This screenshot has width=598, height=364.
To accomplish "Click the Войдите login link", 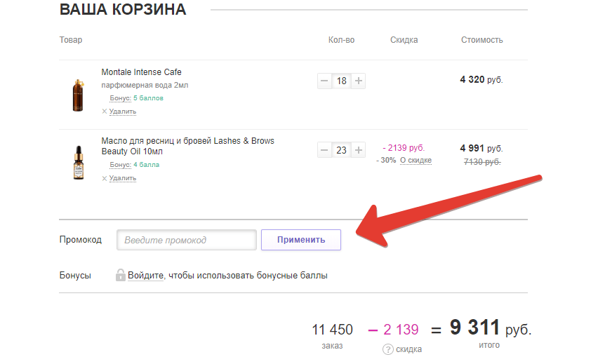I will 145,276.
